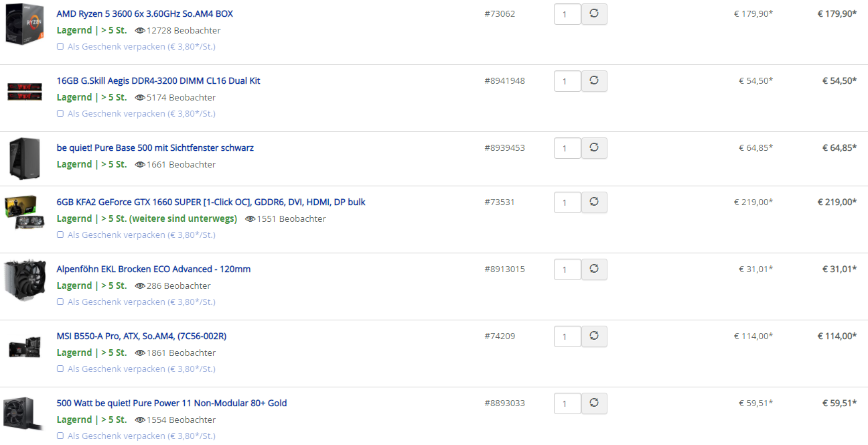Check gift wrap option for G.Skill Aegis RAM
868x445 pixels.
point(60,114)
